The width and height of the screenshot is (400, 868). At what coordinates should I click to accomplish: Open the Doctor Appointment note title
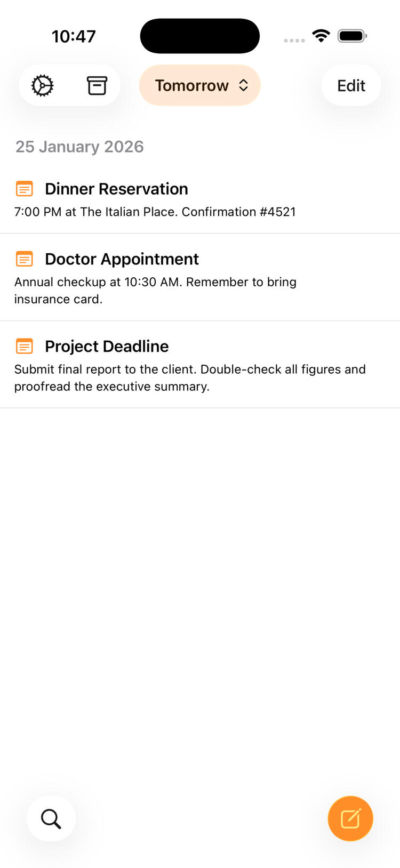122,259
